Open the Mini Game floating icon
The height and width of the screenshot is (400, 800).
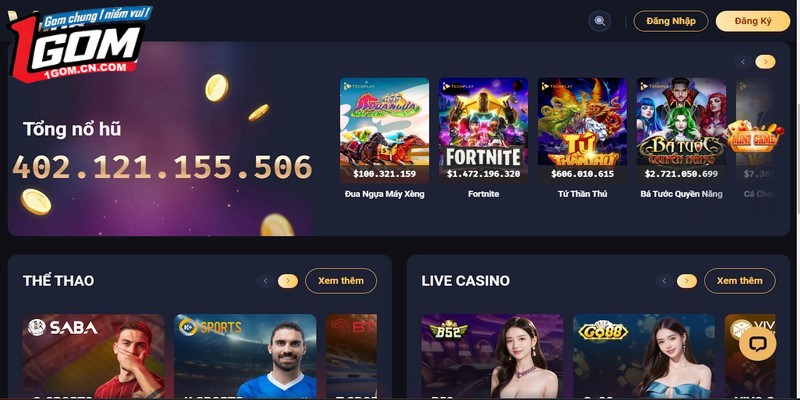(753, 137)
